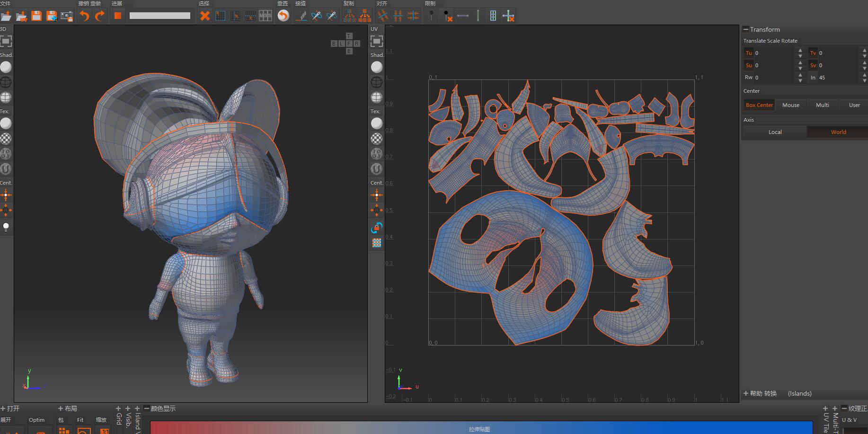The height and width of the screenshot is (434, 868).
Task: Collapse the 纹理正 panel
Action: click(x=844, y=408)
